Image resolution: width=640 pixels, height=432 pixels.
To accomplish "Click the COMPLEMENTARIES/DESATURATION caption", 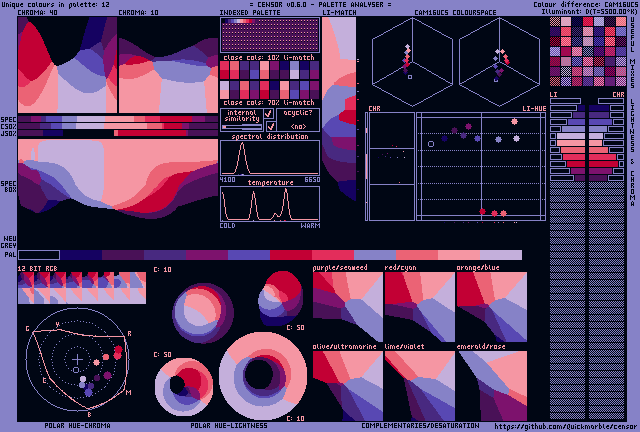I will click(420, 425).
